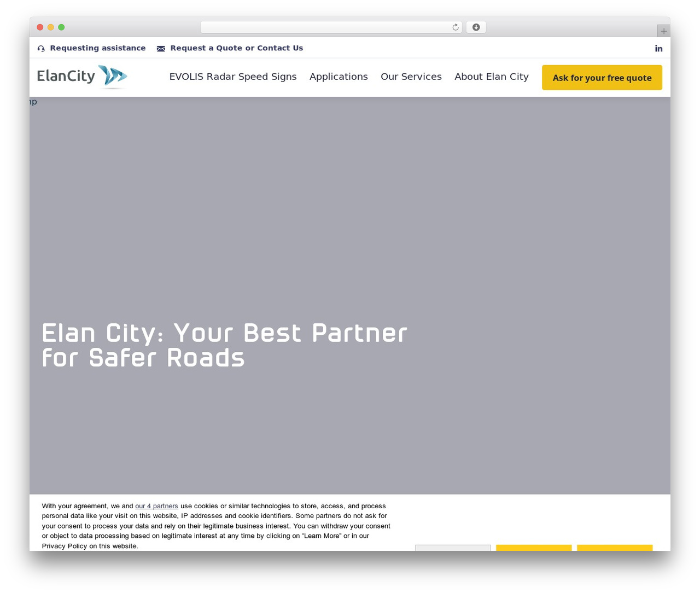Open the LinkedIn icon in the top bar
Viewport: 700px width, 593px height.
coord(659,48)
